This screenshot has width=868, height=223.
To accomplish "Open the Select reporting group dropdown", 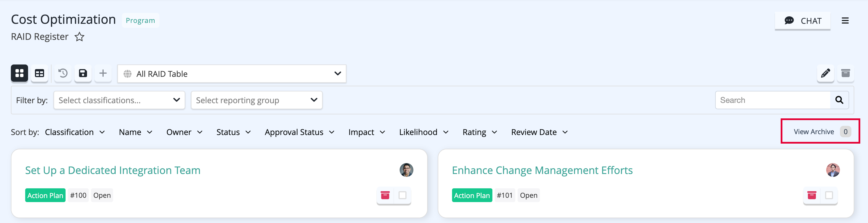I will (257, 100).
